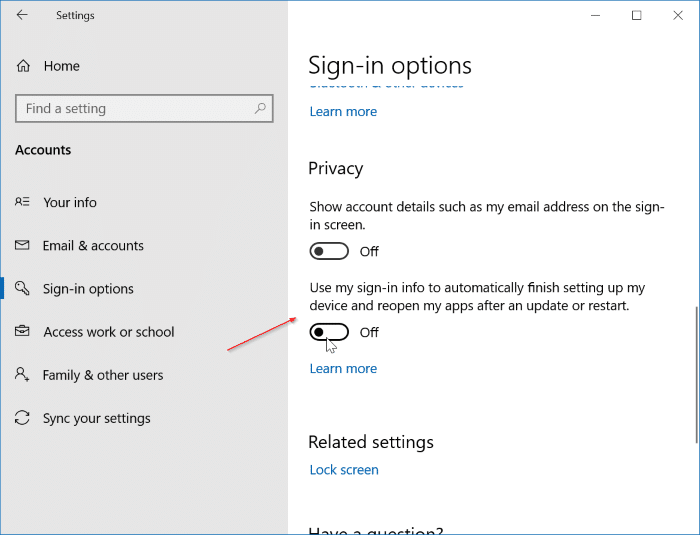Close the Settings window

pos(678,15)
